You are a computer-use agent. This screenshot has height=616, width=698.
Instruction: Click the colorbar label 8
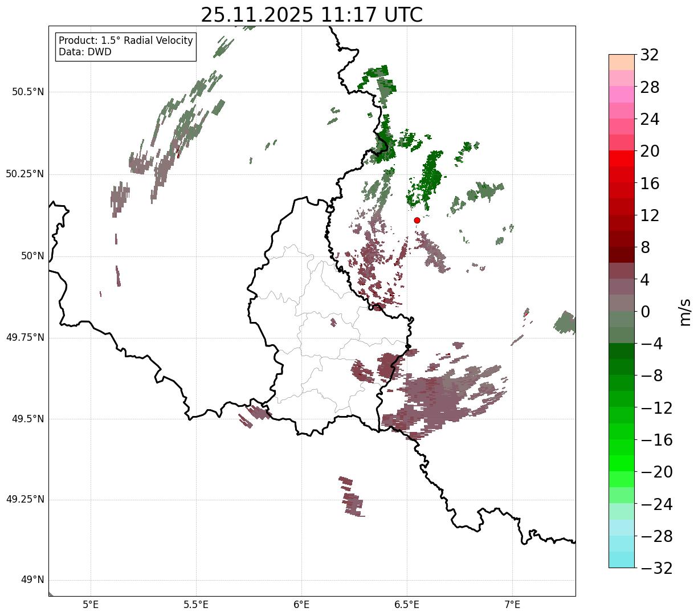click(x=645, y=247)
